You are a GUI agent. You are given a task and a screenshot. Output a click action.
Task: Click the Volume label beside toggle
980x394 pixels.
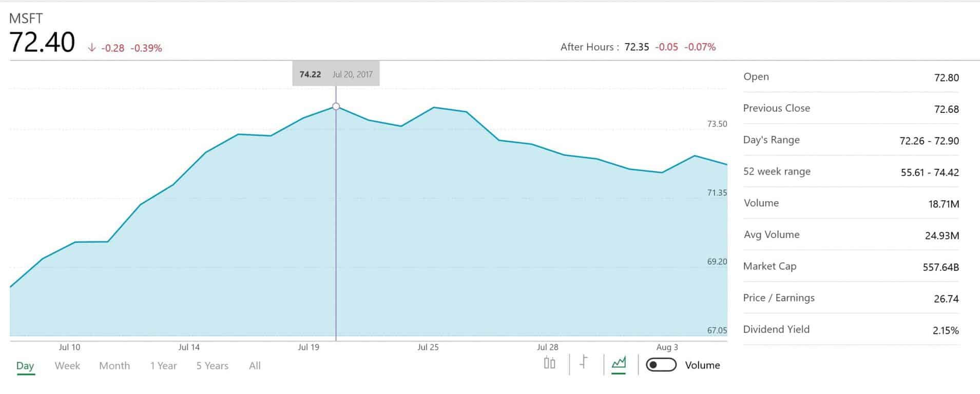pos(702,365)
